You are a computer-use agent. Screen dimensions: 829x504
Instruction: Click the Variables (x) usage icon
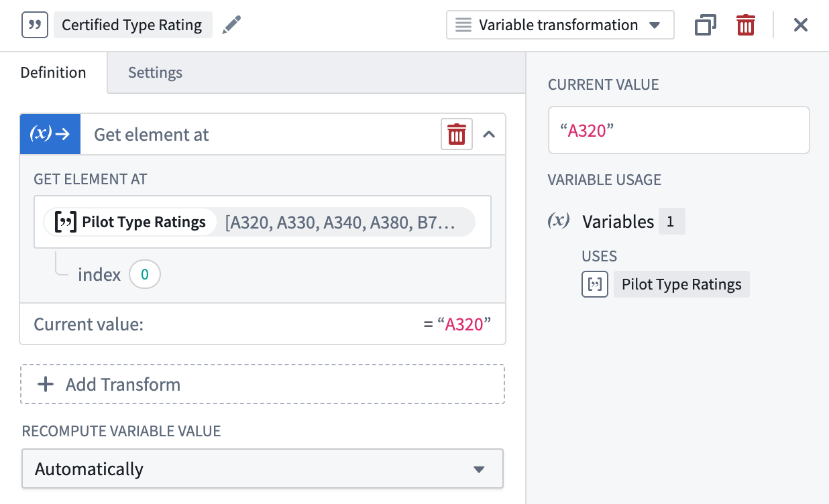(x=559, y=221)
